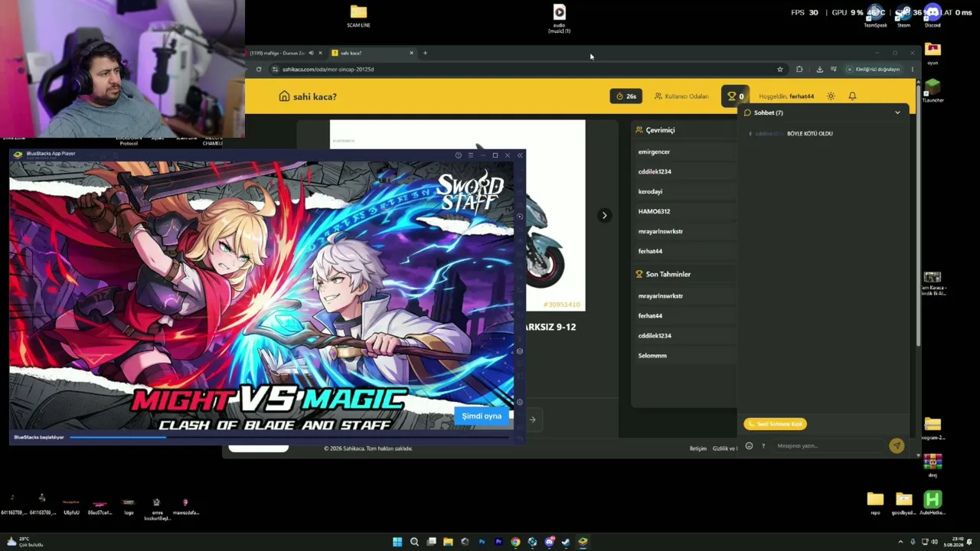Open Chrome three-dot menu
The width and height of the screenshot is (980, 551).
[912, 69]
